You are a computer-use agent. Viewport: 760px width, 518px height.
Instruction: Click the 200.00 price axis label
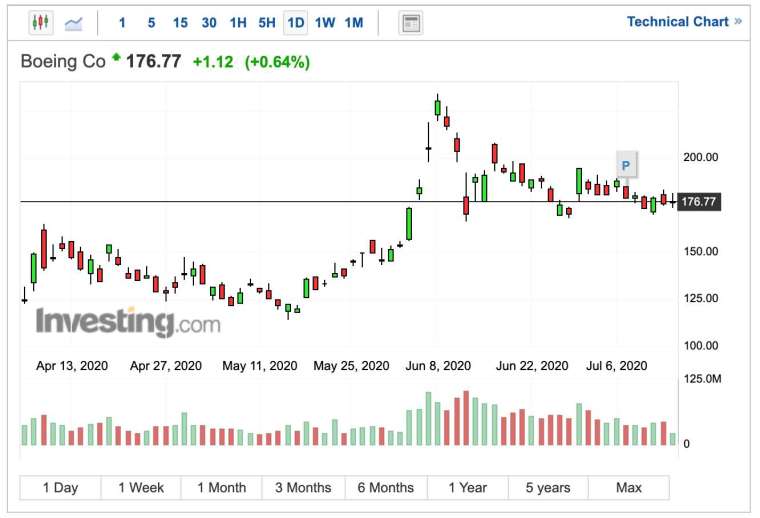pyautogui.click(x=701, y=157)
